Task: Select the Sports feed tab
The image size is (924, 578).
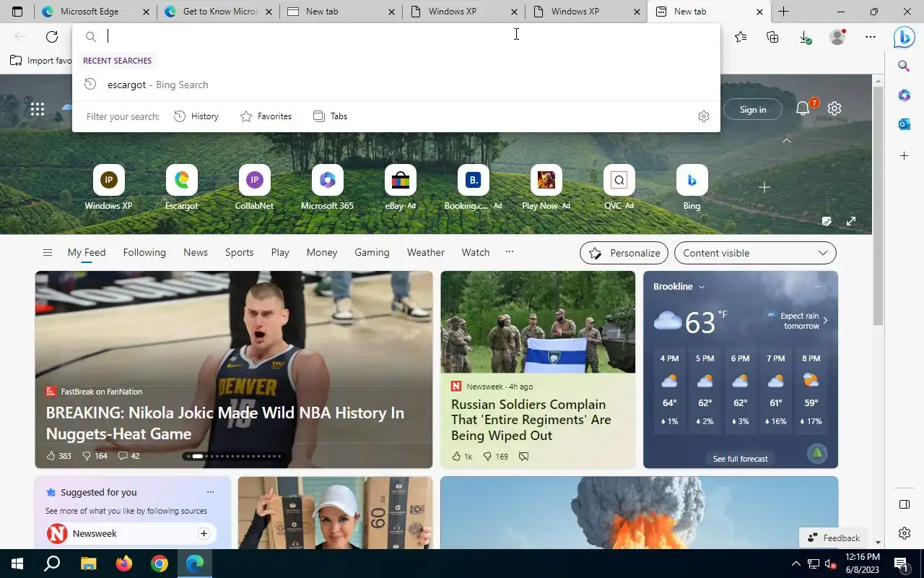Action: pyautogui.click(x=239, y=252)
